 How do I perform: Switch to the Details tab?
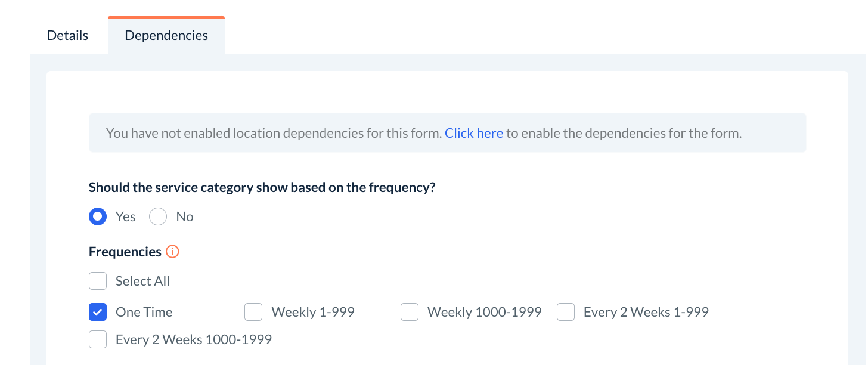click(x=67, y=35)
